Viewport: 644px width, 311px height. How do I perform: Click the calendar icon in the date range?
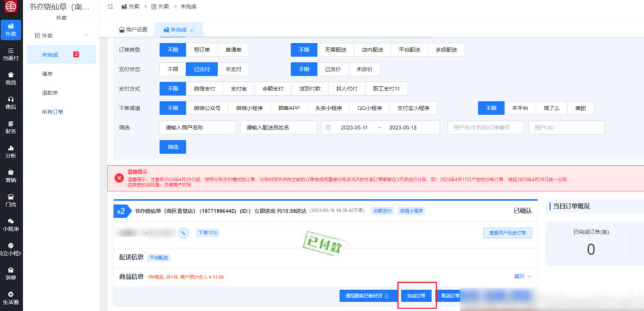328,128
